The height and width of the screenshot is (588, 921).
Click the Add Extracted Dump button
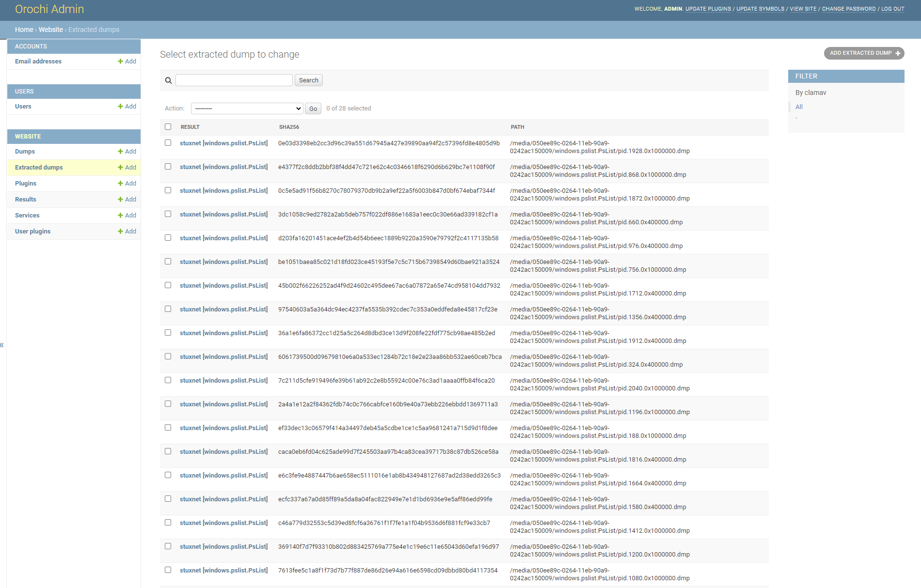pos(864,53)
